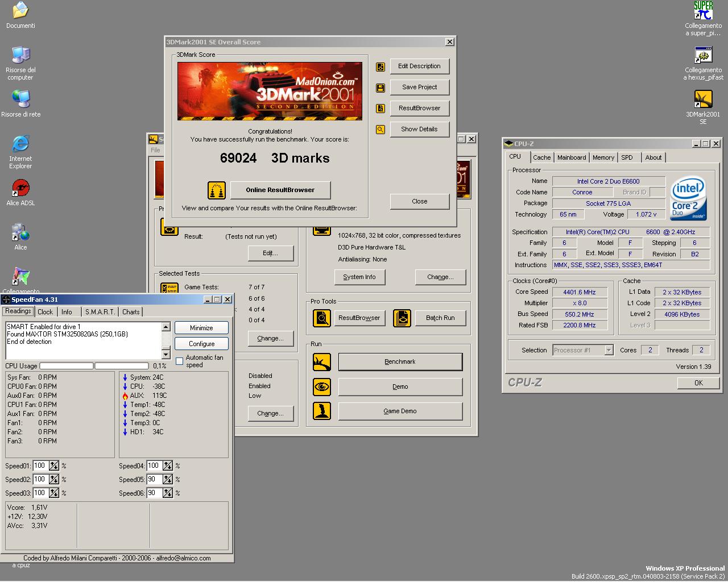The height and width of the screenshot is (582, 728).
Task: Click the 3DMark2001 banner image in score dialog
Action: pos(270,92)
